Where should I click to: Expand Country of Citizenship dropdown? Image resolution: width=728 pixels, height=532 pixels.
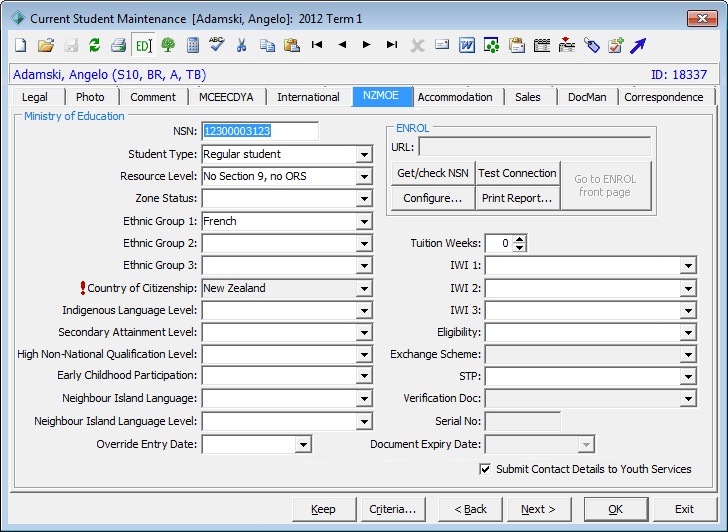click(x=364, y=288)
